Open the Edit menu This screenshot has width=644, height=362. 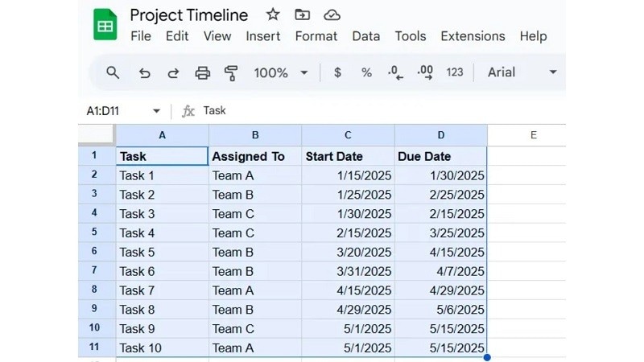tap(177, 36)
